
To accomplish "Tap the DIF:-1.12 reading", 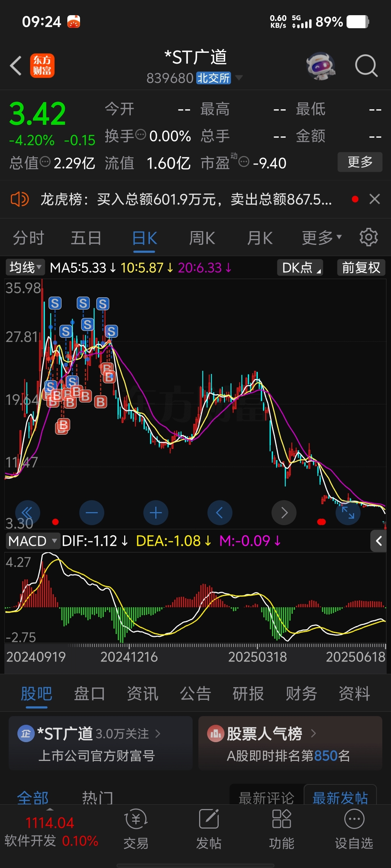I will point(89,541).
